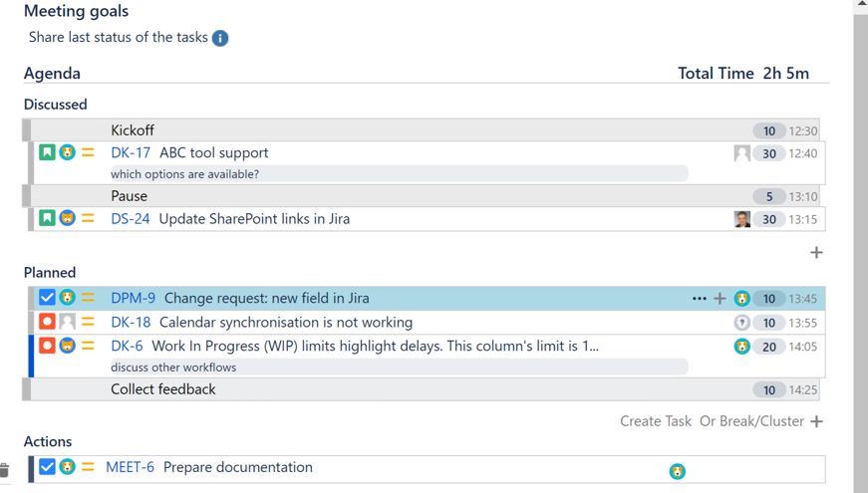Screen dimensions: 868x493
Task: Click the medium priority icon on DS-24
Action: click(88, 218)
